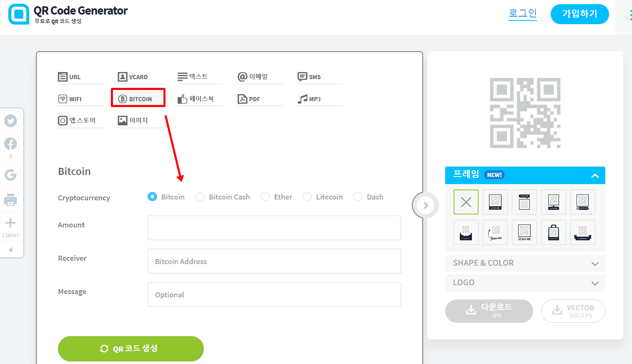Click the plus share icon in side bar
The image size is (632, 364).
(10, 223)
